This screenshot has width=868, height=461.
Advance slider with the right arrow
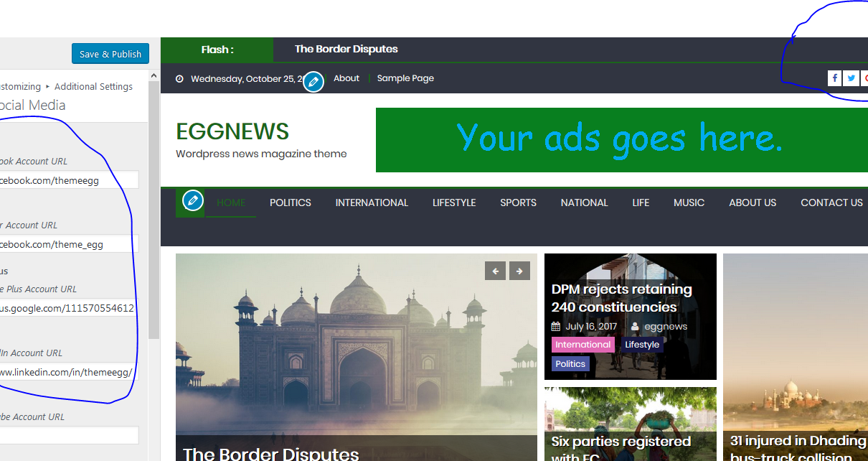click(519, 271)
